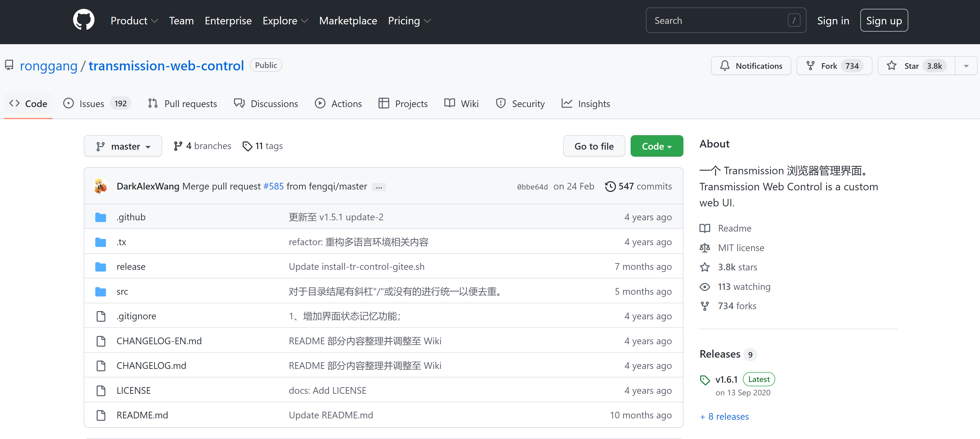Open CHANGELOG.md file
This screenshot has height=439, width=980.
(152, 366)
